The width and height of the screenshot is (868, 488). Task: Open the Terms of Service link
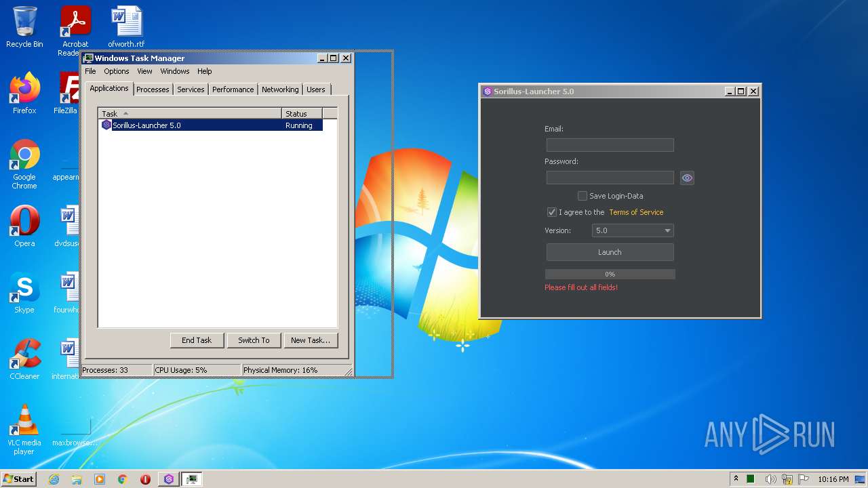636,212
